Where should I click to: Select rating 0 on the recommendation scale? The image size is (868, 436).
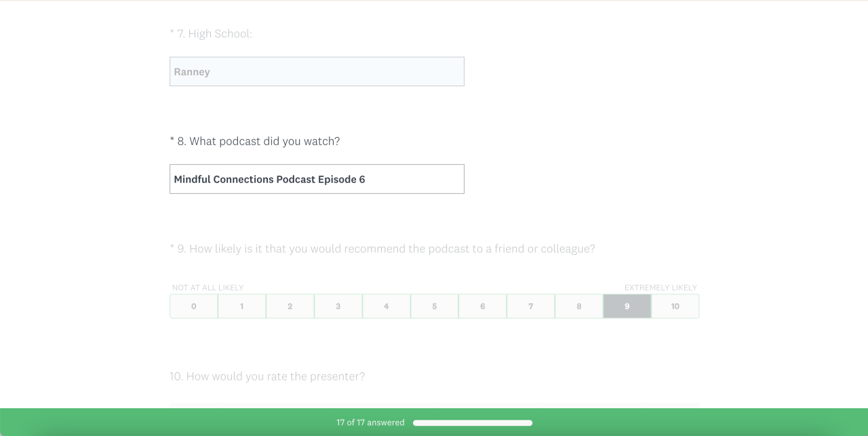point(194,306)
